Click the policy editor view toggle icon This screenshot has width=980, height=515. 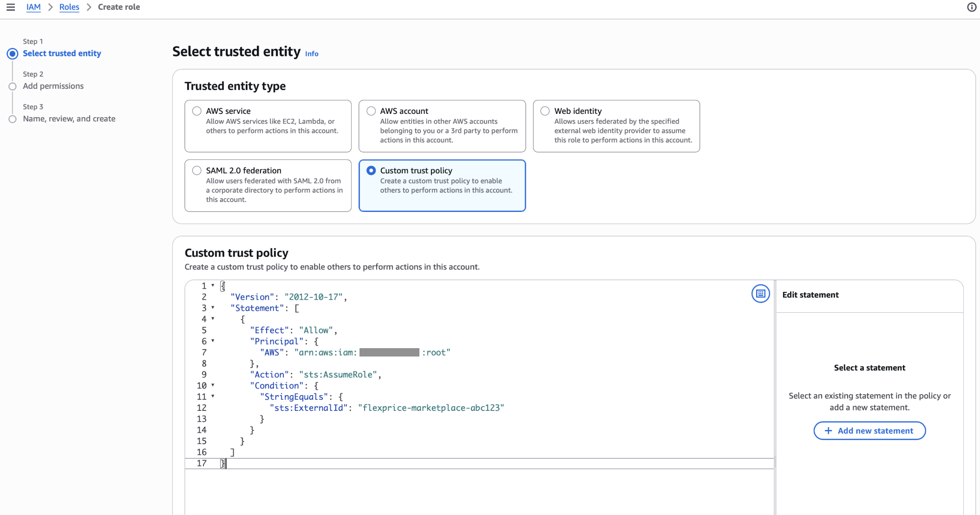point(760,294)
